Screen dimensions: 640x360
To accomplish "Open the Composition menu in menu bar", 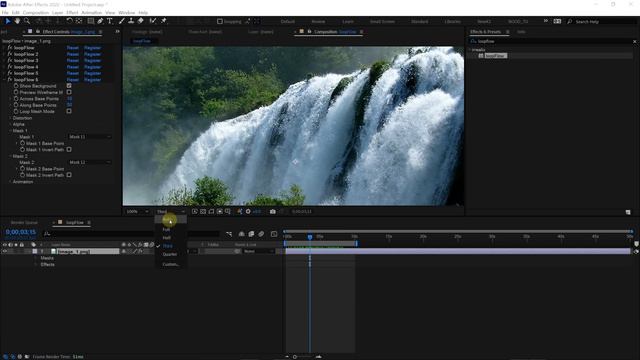I will coord(36,13).
